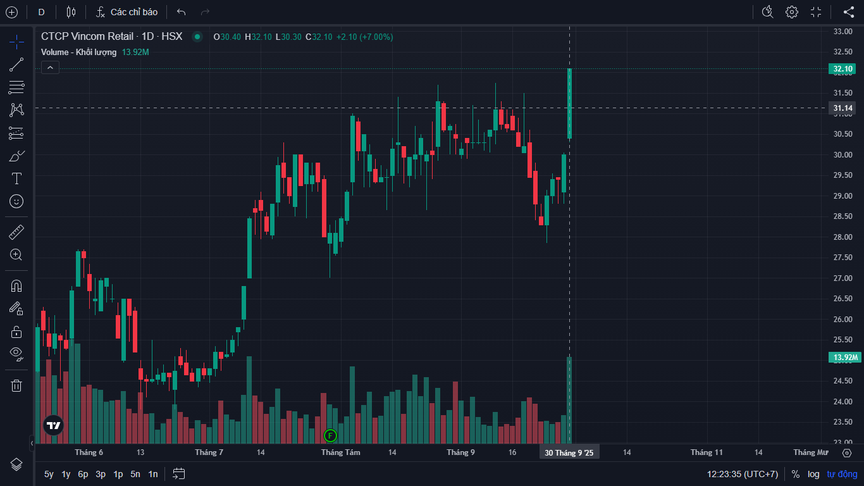Toggle magnet mode
The image size is (864, 486).
coord(17,285)
